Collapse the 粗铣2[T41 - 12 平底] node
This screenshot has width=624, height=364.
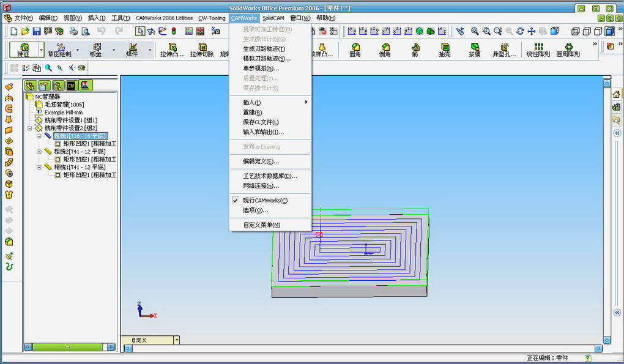(x=39, y=152)
